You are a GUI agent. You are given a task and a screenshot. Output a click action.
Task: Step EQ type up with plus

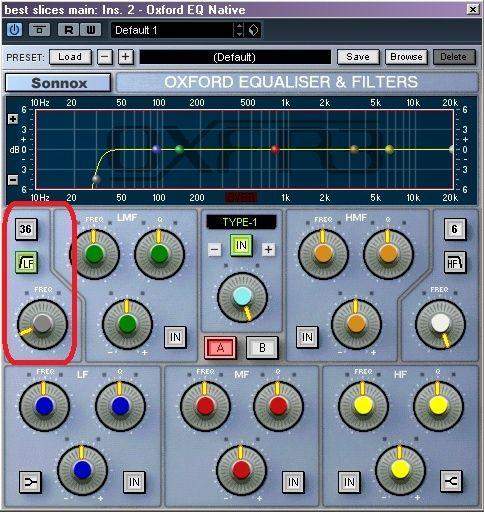pos(268,249)
